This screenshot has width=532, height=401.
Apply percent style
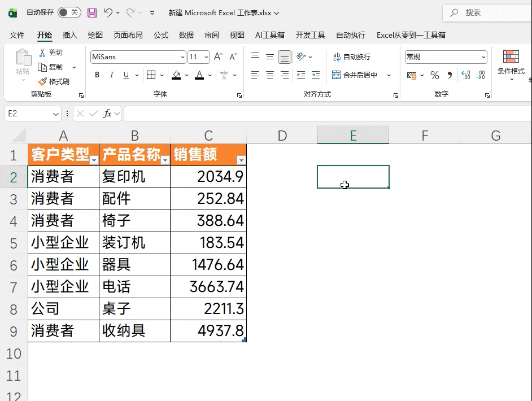[435, 75]
